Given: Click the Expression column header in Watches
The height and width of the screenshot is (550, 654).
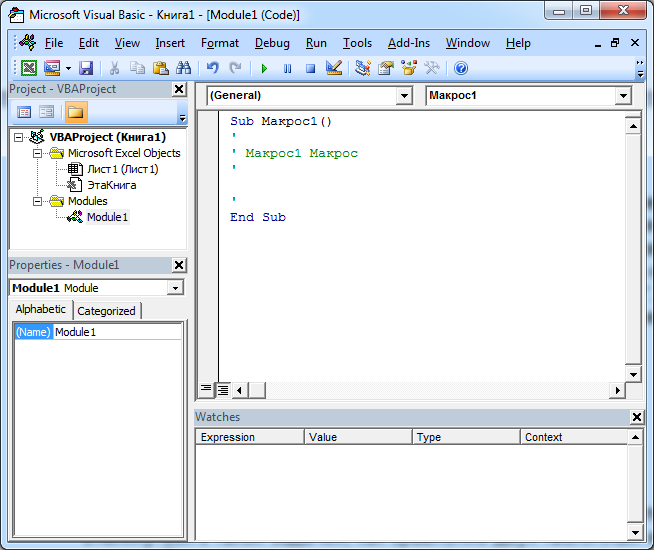Looking at the screenshot, I should point(250,437).
